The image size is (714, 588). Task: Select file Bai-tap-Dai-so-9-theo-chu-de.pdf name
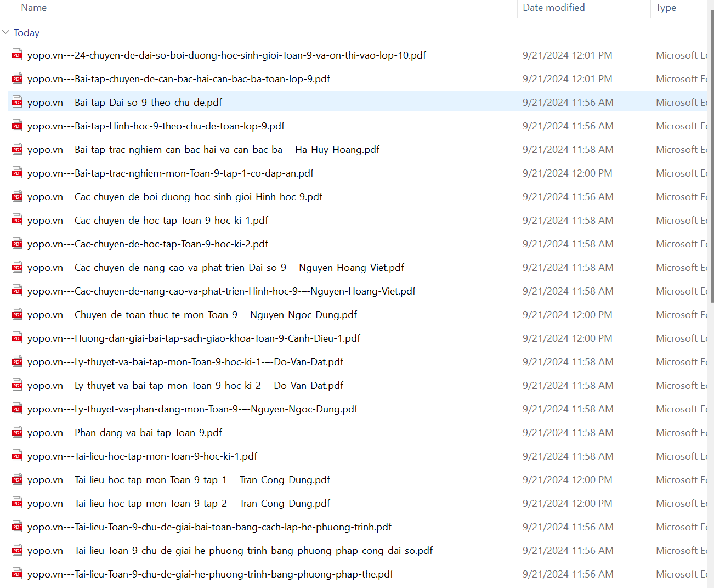pos(124,103)
